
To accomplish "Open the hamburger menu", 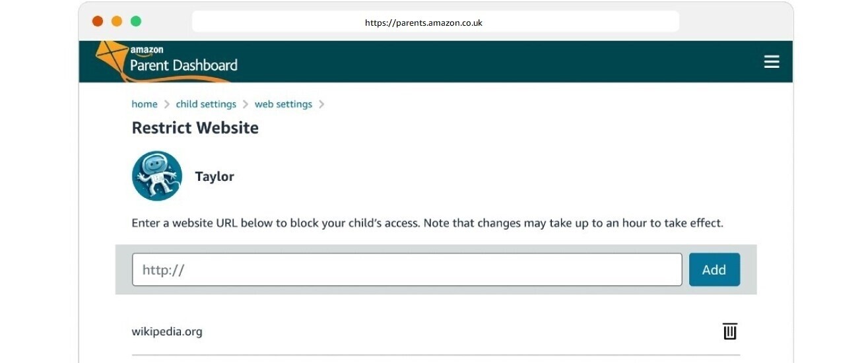I will click(772, 62).
